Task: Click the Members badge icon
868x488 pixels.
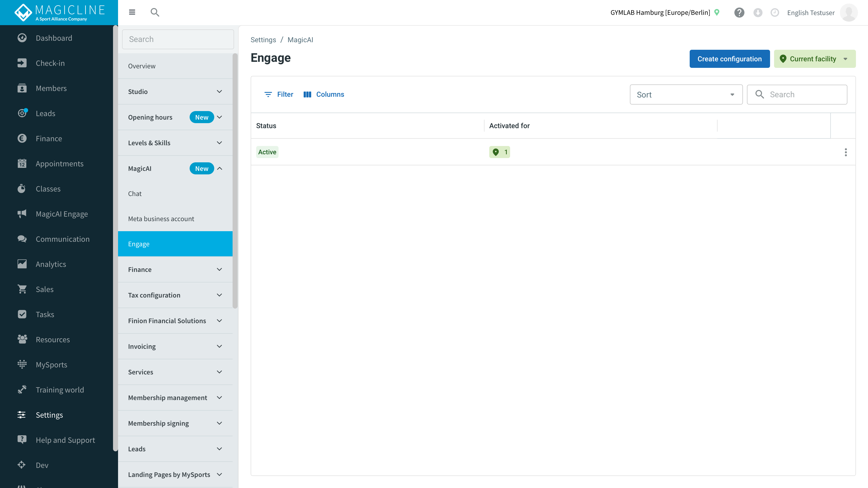Action: point(22,88)
